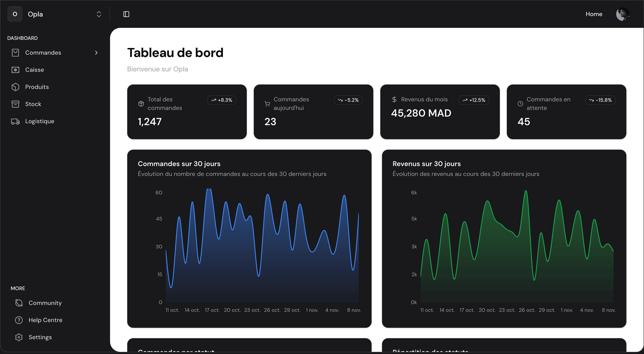Click the Caisse cash register icon

(x=15, y=70)
